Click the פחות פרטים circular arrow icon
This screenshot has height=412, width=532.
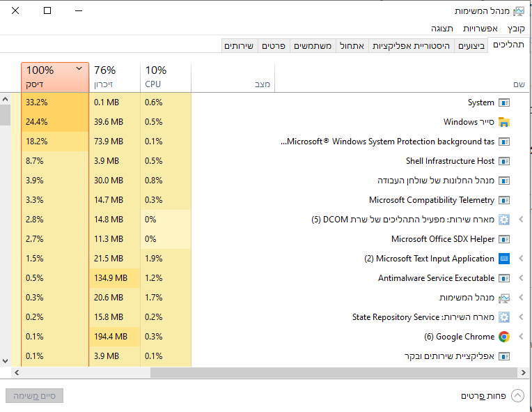(518, 396)
